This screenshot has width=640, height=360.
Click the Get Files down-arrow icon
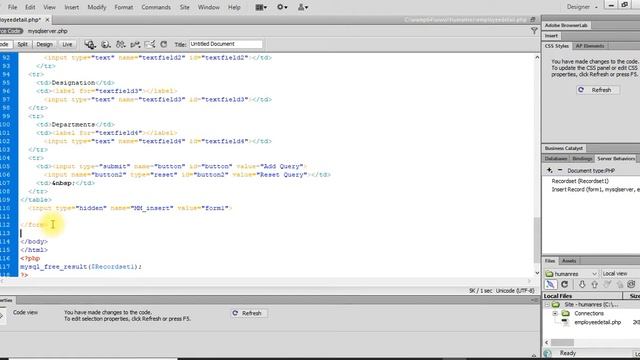(582, 284)
